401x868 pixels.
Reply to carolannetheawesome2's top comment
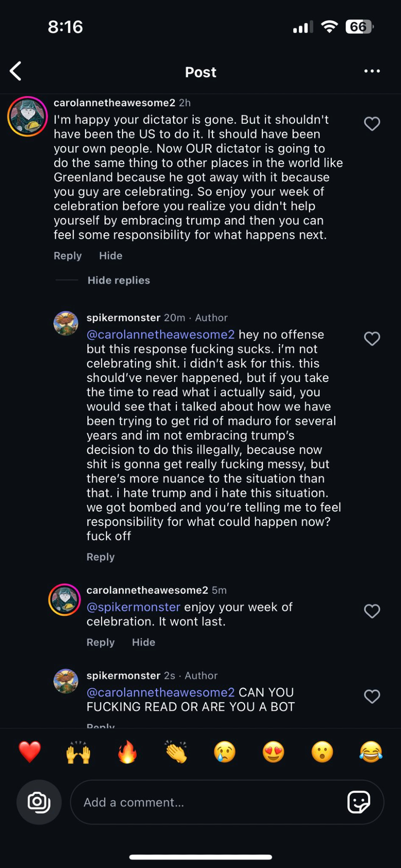(x=67, y=256)
